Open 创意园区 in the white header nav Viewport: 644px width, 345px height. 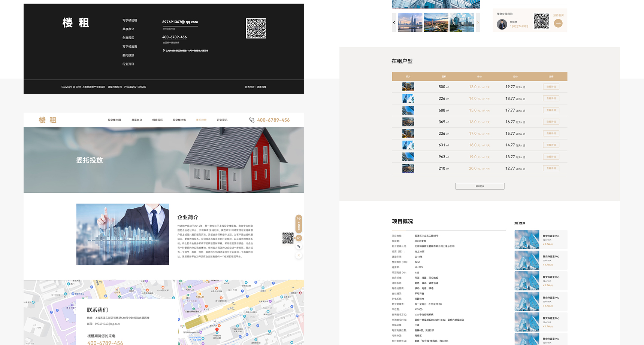click(x=157, y=120)
